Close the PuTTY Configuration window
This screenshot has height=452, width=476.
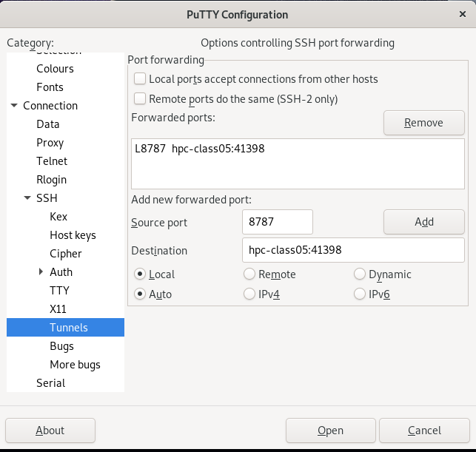[x=463, y=14]
